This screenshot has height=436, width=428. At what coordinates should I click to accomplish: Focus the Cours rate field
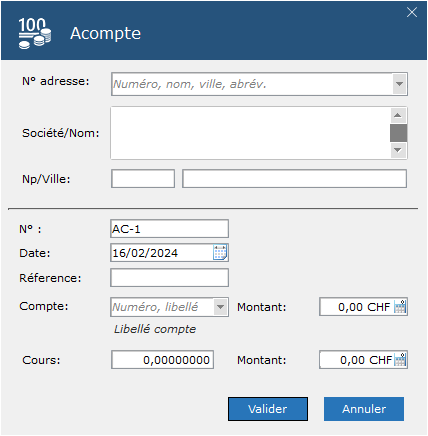tap(162, 360)
